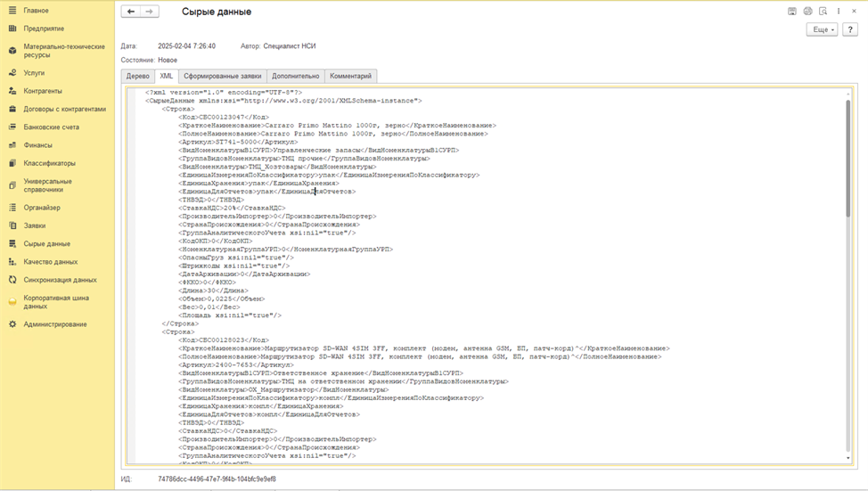
Task: Select Синхронизация данных in sidebar
Action: 60,280
